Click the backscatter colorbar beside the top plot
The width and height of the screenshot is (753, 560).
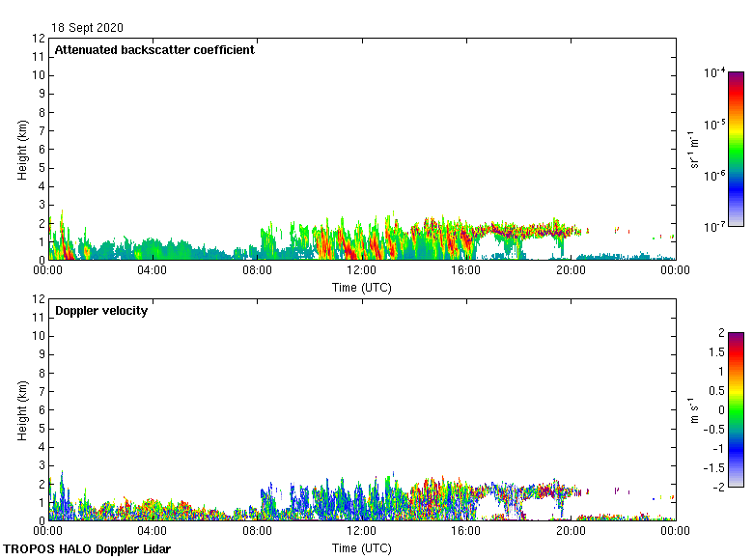pyautogui.click(x=736, y=149)
